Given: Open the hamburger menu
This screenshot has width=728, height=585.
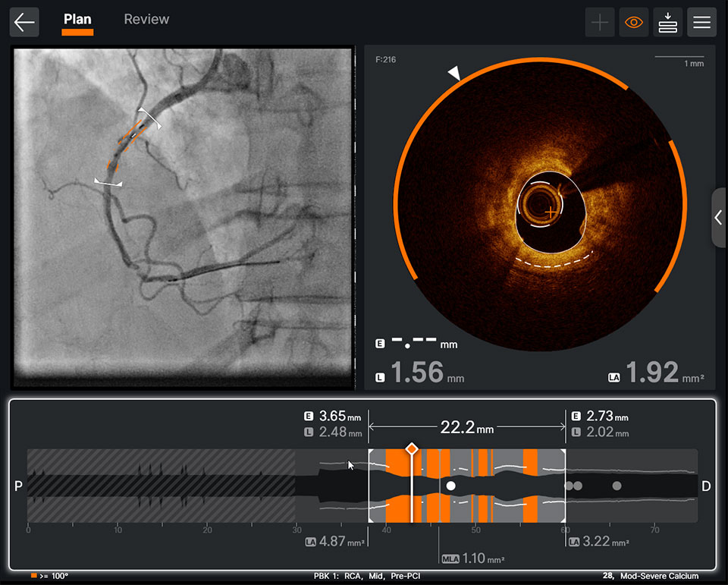Looking at the screenshot, I should (x=701, y=22).
